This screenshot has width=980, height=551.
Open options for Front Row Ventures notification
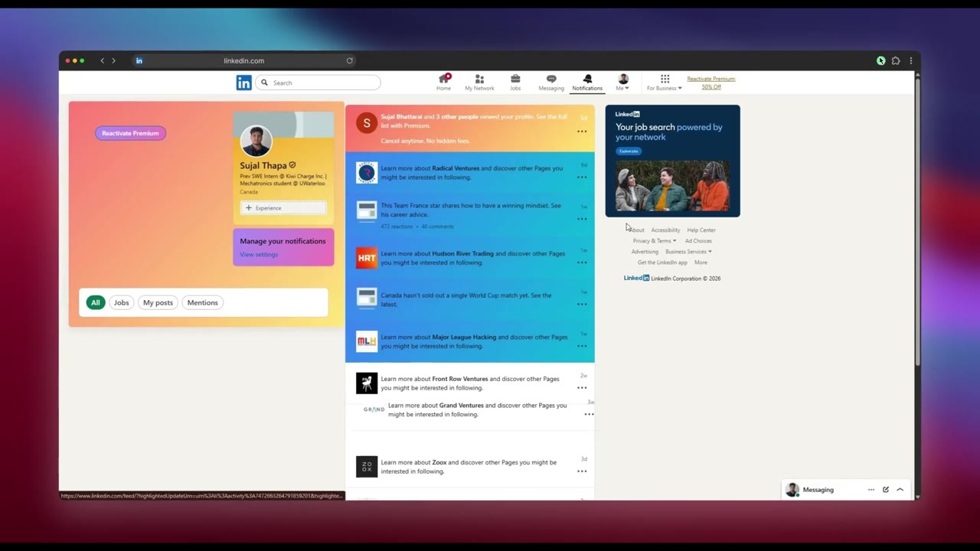click(x=582, y=388)
